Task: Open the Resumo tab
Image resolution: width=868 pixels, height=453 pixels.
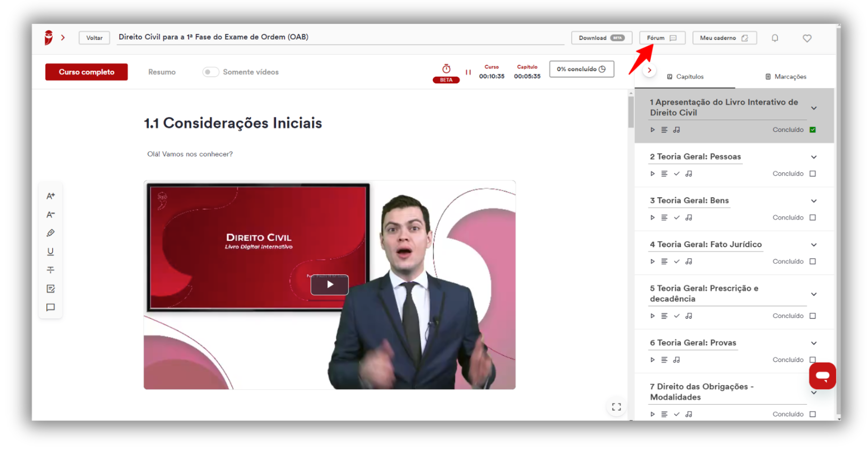Action: point(162,72)
